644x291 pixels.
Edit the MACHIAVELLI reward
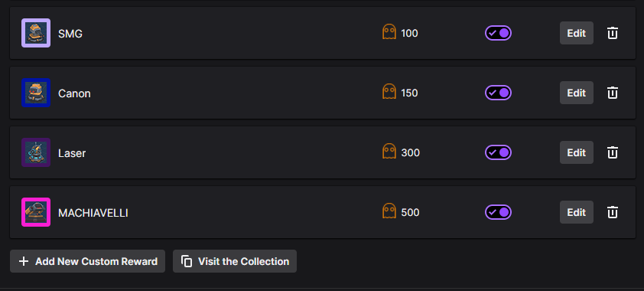[x=576, y=212]
